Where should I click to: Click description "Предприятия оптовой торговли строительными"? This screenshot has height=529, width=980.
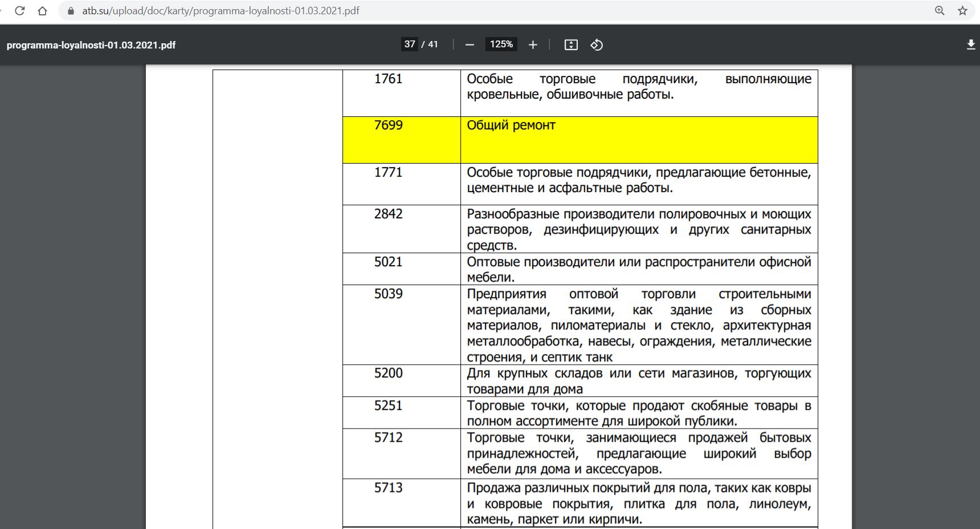[x=639, y=325]
